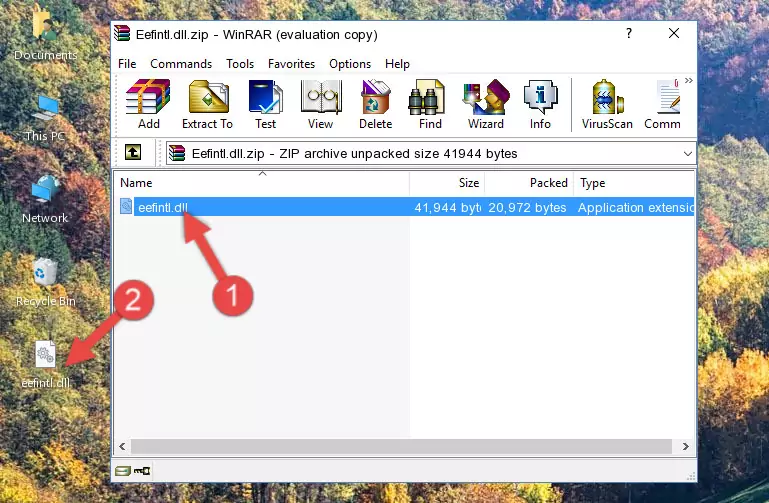
Task: Click the 20,972 bytes packed value
Action: [527, 208]
